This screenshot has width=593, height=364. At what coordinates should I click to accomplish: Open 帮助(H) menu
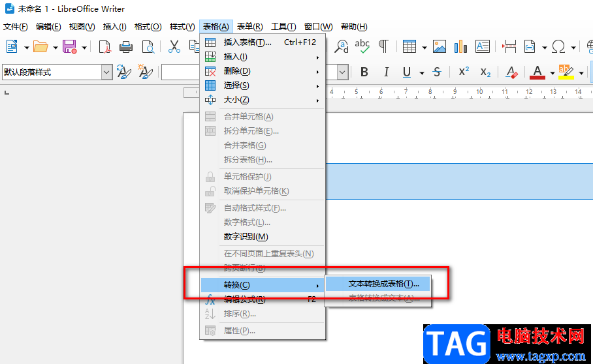tap(354, 27)
